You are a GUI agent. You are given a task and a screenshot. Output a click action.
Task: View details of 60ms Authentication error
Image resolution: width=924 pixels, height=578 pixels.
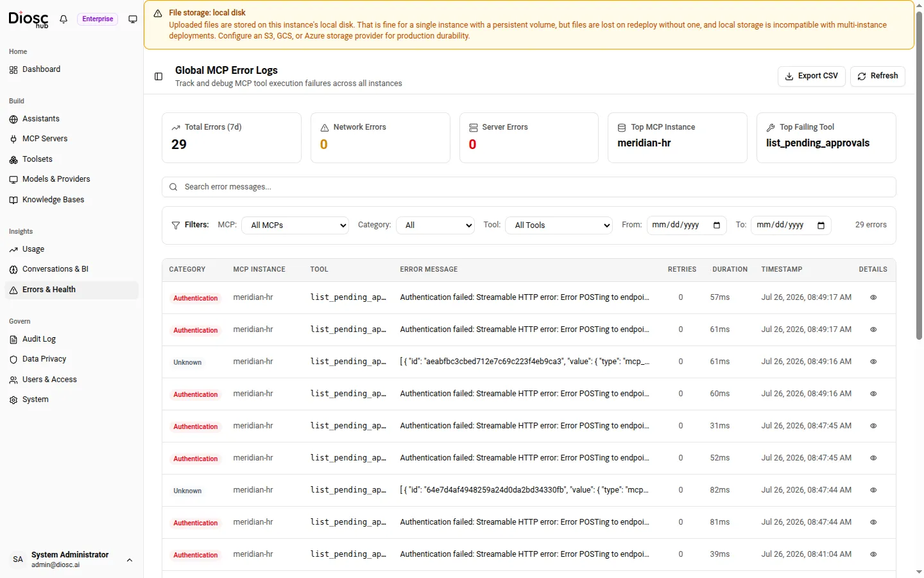[873, 394]
